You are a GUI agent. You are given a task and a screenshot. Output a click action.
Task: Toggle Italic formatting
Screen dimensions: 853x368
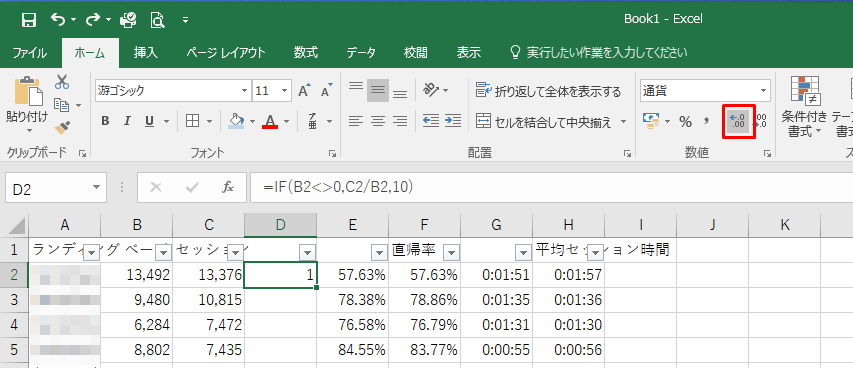tap(127, 121)
